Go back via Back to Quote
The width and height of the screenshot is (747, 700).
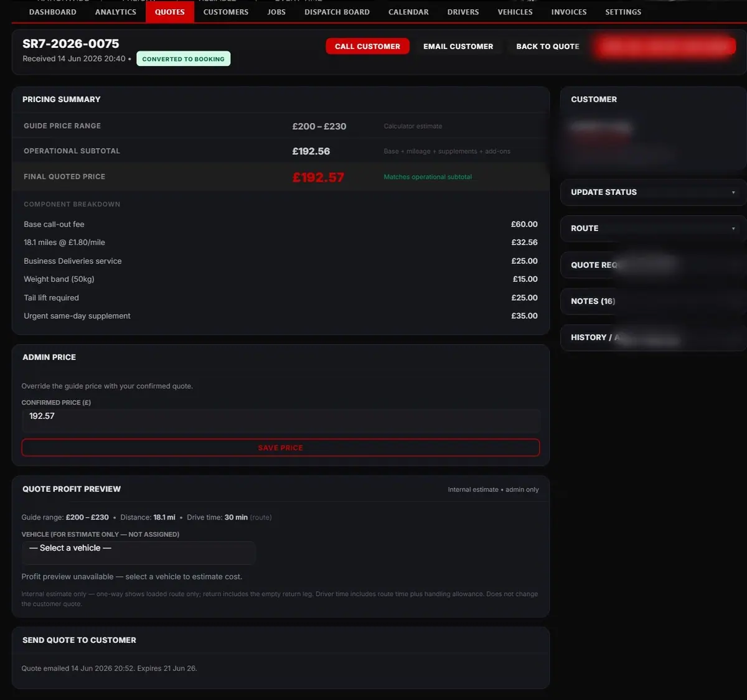[548, 46]
